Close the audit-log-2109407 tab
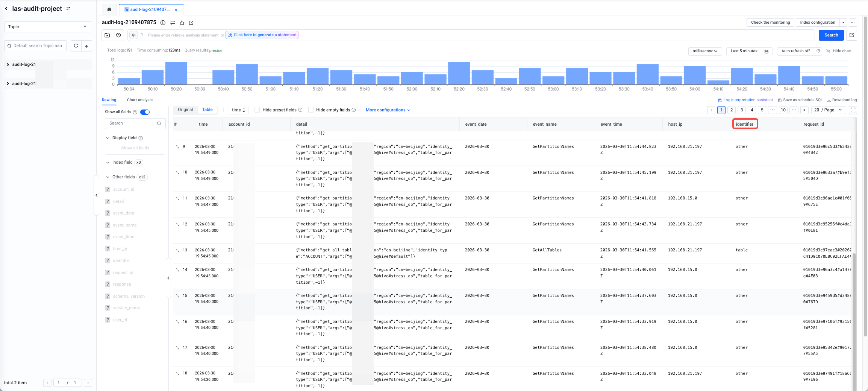868x391 pixels. click(x=176, y=9)
